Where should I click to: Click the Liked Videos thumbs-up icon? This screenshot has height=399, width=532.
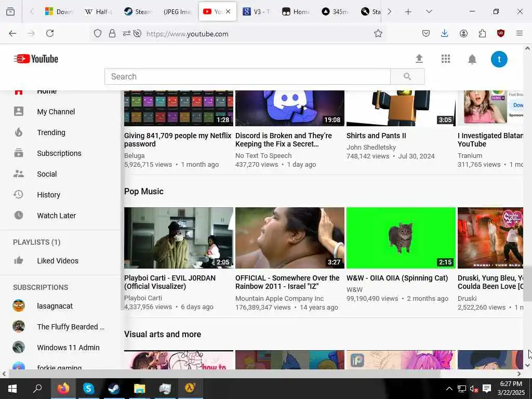[x=19, y=260]
